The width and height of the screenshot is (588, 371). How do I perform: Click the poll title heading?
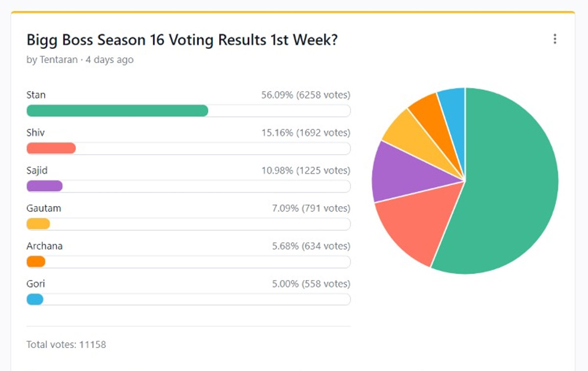(182, 40)
